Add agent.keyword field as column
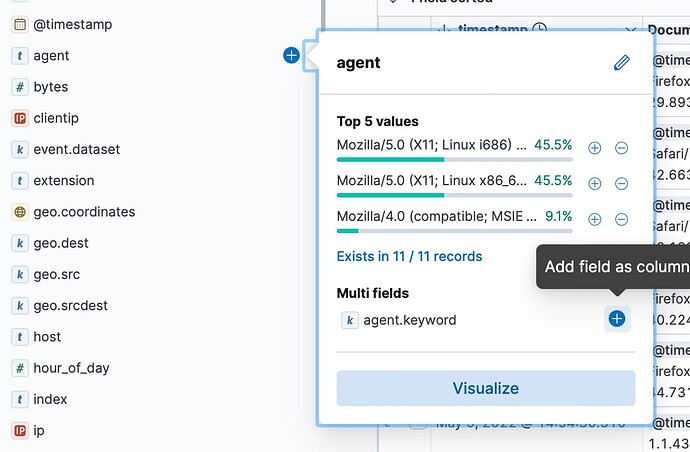Image resolution: width=690 pixels, height=452 pixels. (x=617, y=319)
